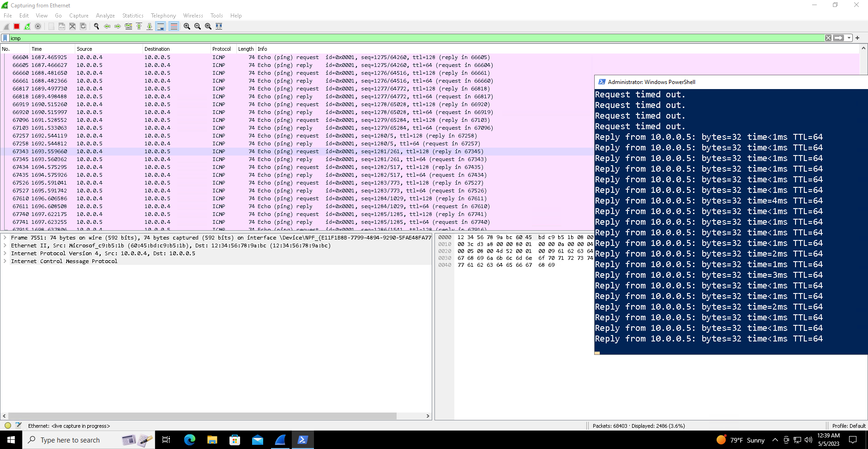Select the Find packet magnifier tool
This screenshot has width=868, height=449.
pyautogui.click(x=96, y=26)
